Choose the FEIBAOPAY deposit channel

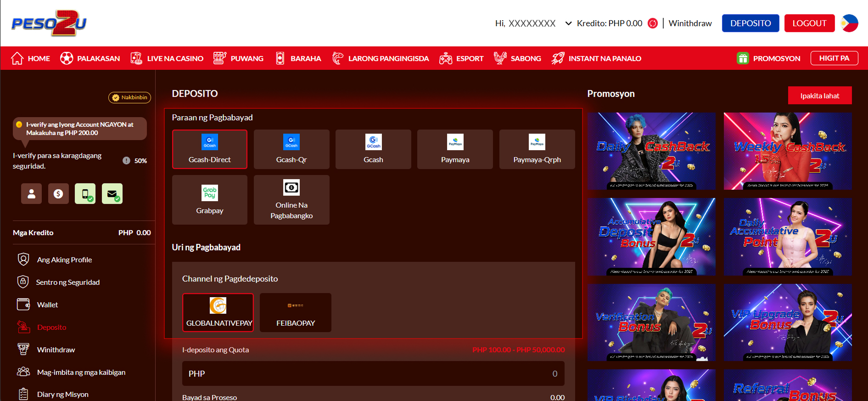click(x=296, y=313)
